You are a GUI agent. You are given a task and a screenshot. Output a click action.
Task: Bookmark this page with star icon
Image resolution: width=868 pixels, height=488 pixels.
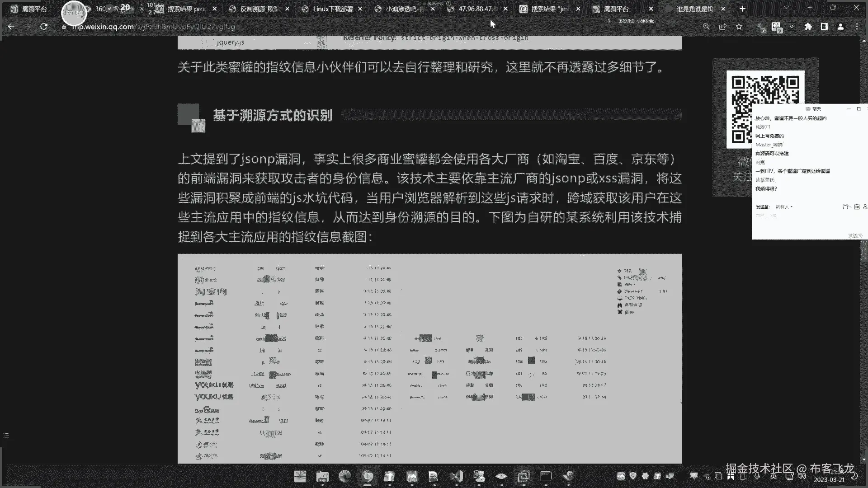tap(739, 27)
